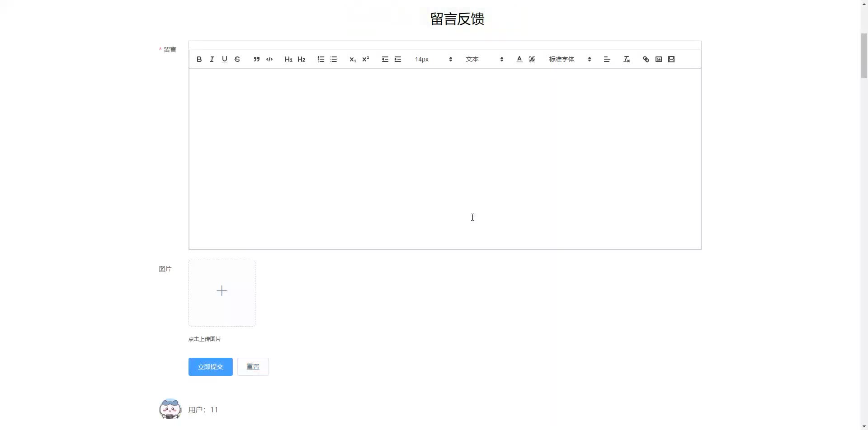Click the 重置 reset button
This screenshot has width=868, height=430.
point(253,366)
